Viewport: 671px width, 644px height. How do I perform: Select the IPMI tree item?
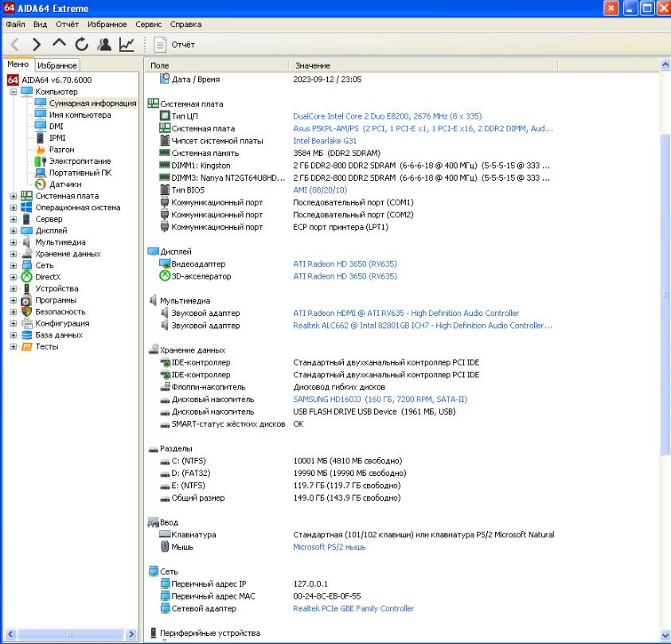click(57, 138)
